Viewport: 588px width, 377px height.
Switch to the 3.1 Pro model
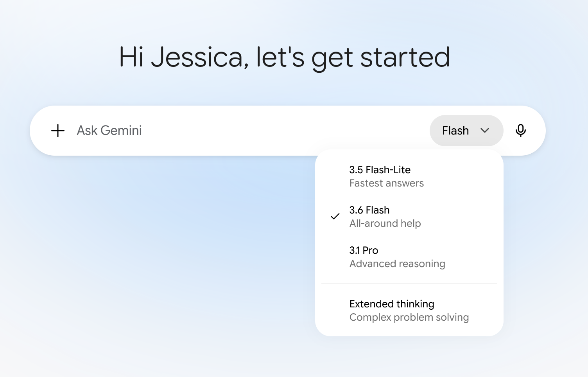(x=409, y=257)
